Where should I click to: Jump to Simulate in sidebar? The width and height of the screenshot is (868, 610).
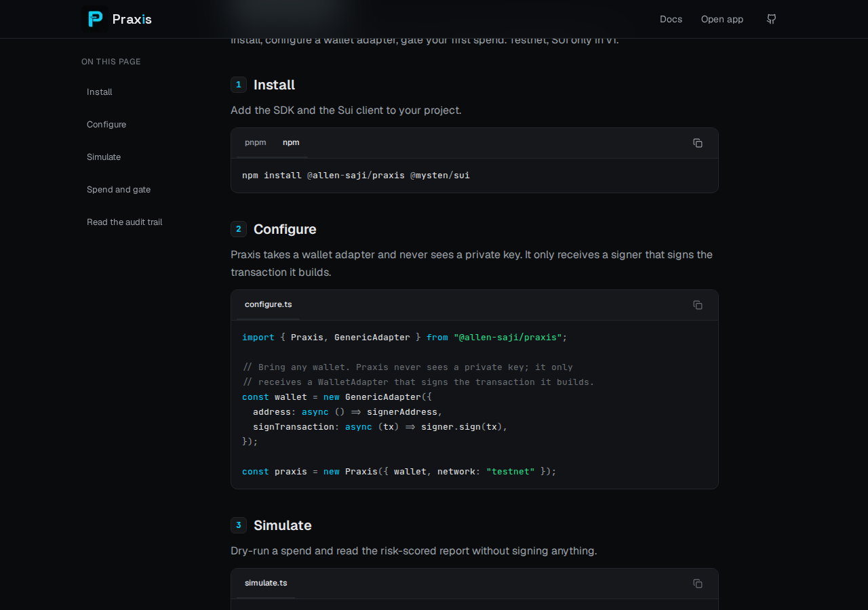click(x=104, y=157)
